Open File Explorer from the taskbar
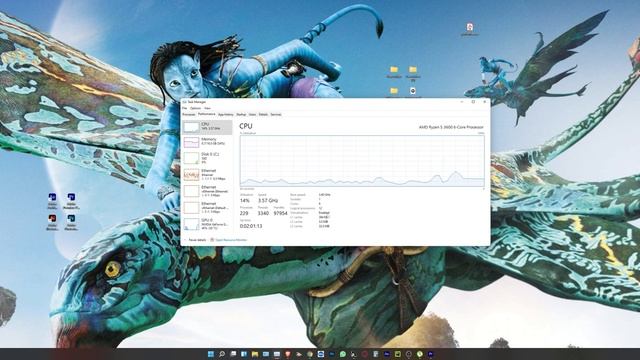640x360 pixels. click(255, 354)
